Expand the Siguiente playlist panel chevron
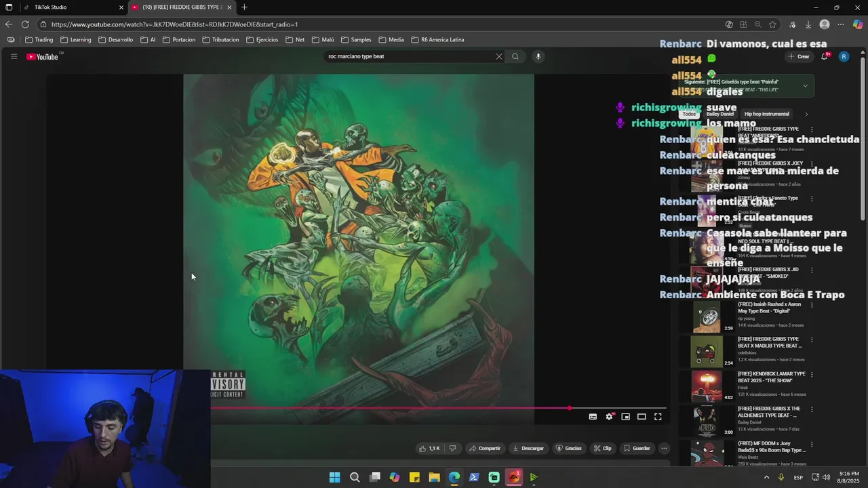The height and width of the screenshot is (488, 868). coord(805,86)
